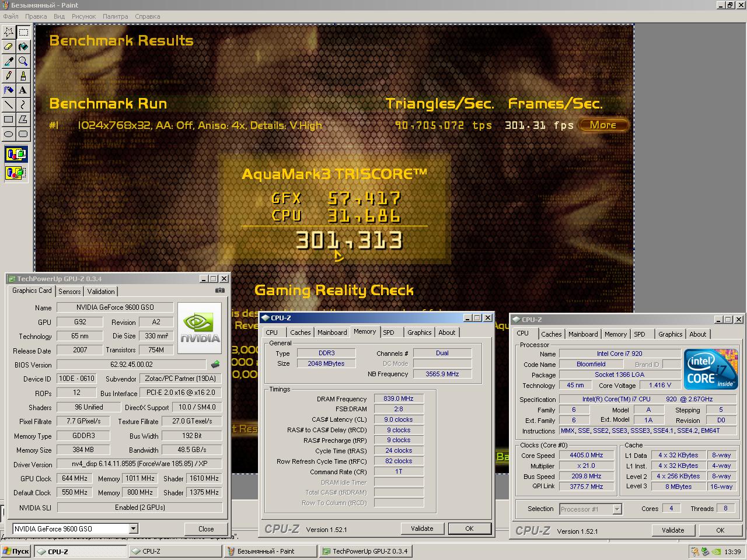Click GPU-Z camera screenshot icon
Screen dimensions: 747x560
coord(219,290)
